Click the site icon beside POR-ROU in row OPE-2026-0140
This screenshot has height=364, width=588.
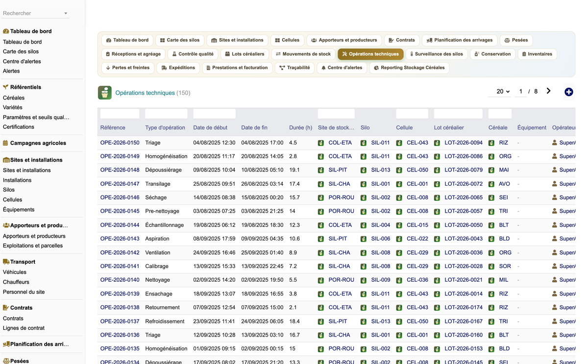coord(321,280)
